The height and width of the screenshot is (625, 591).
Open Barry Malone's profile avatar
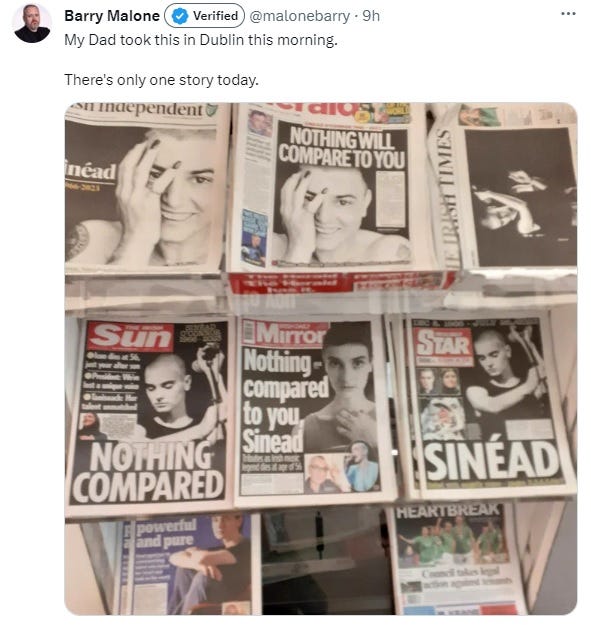point(32,23)
